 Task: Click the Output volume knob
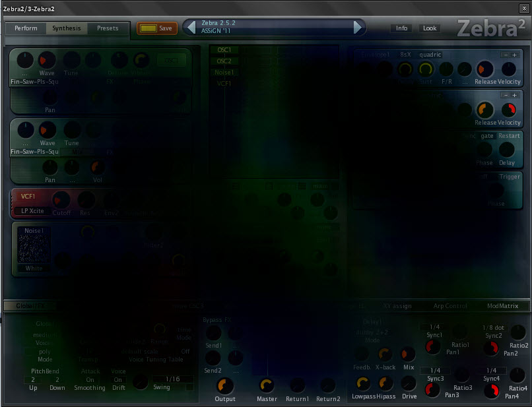[225, 386]
